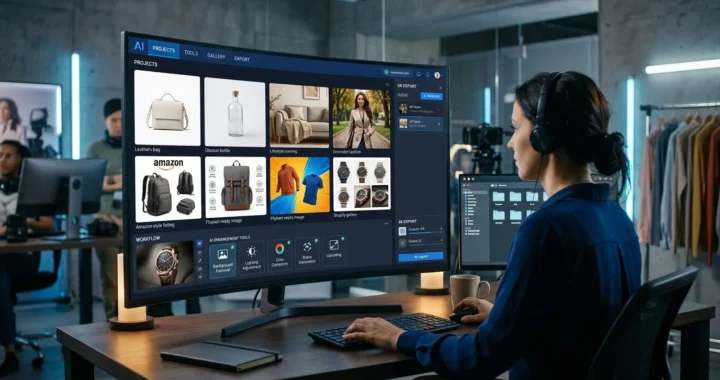Open the lifestyle sofa scene thumbnail
Viewport: 720px width, 380px height.
click(x=299, y=116)
